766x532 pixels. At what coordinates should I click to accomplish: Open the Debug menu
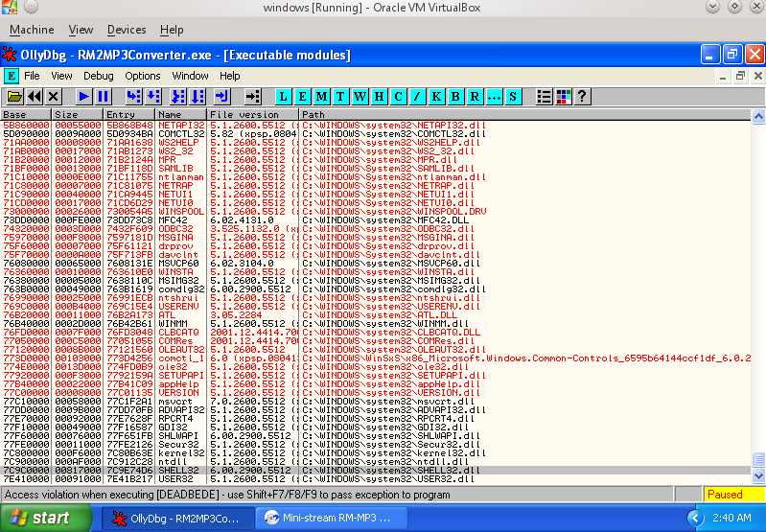[98, 77]
